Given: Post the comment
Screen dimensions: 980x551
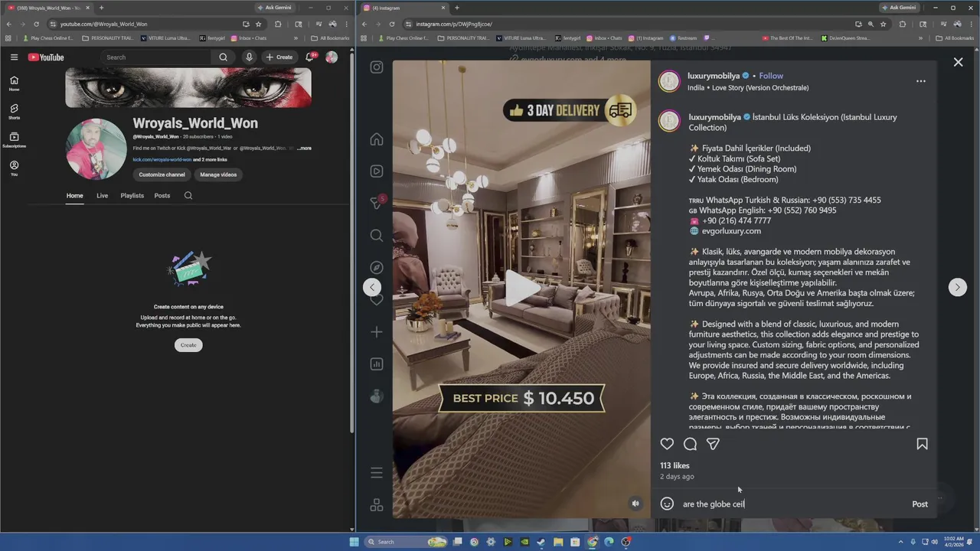Looking at the screenshot, I should tap(920, 504).
